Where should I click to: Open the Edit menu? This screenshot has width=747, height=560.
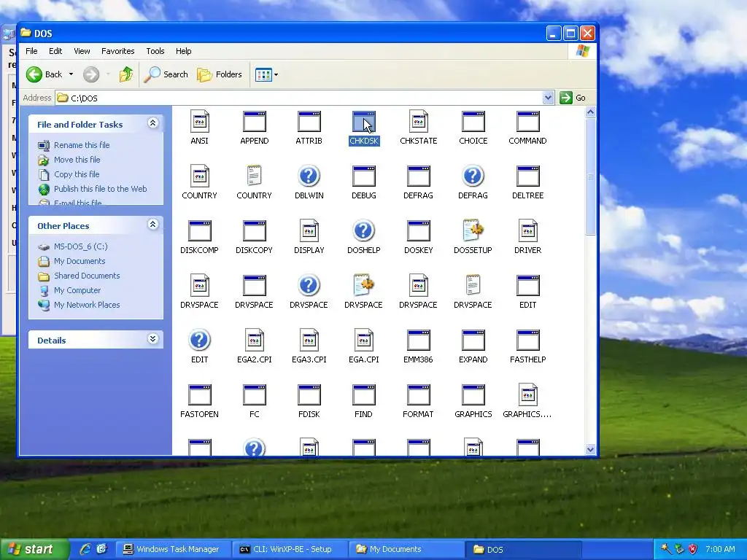[x=55, y=51]
